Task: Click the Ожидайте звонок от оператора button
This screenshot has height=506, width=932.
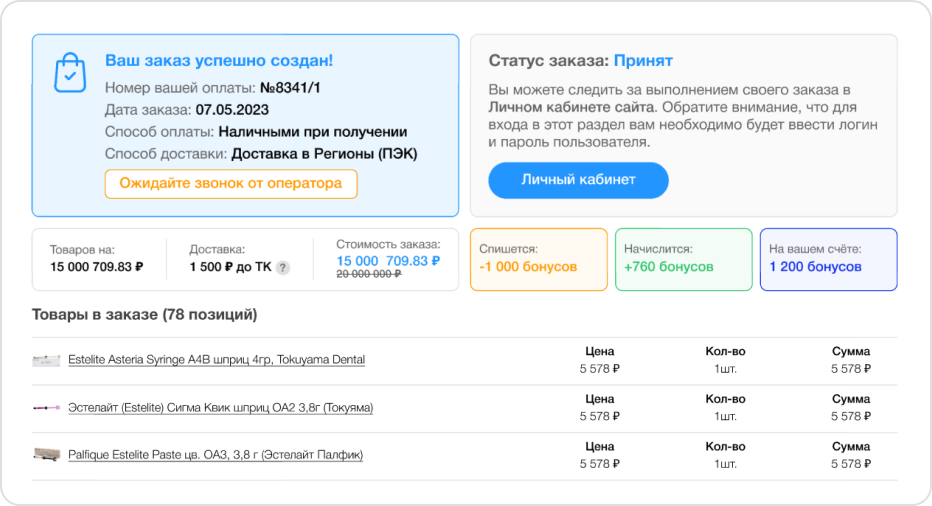Action: pyautogui.click(x=231, y=184)
